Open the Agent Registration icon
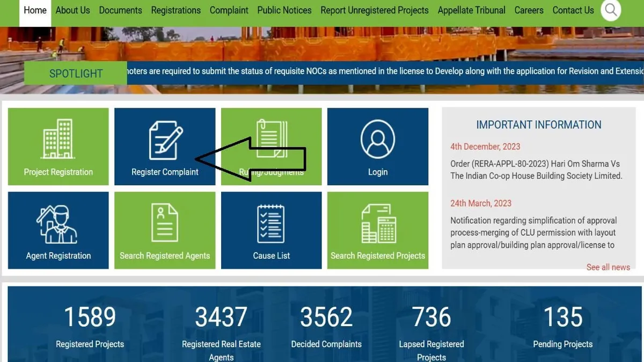 (58, 224)
